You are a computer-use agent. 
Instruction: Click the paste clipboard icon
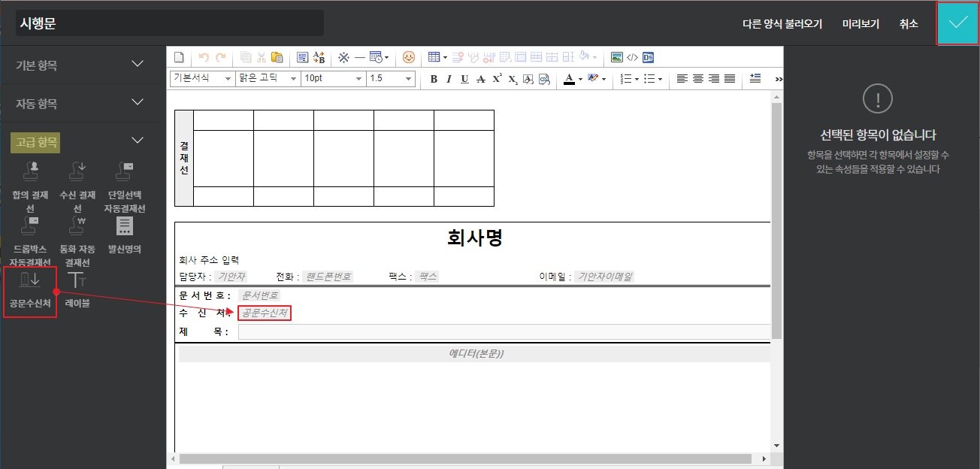tap(277, 57)
